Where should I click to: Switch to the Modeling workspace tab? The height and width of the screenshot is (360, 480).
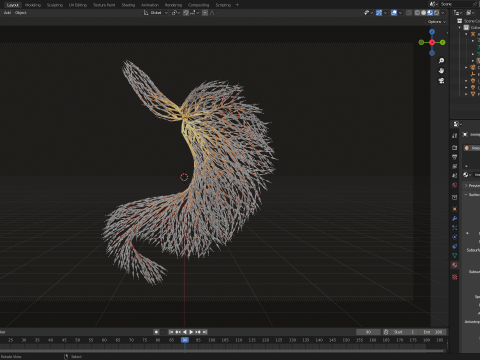click(x=33, y=5)
